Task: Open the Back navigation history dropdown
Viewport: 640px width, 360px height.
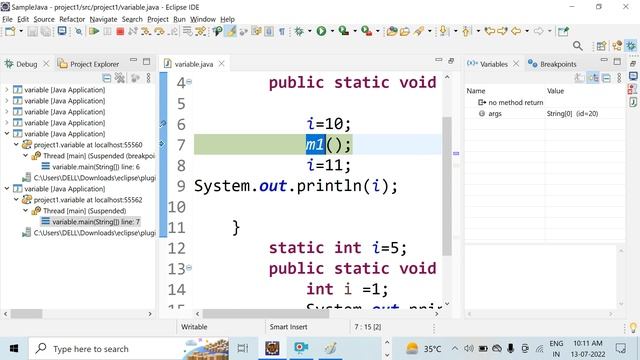Action: [x=527, y=31]
